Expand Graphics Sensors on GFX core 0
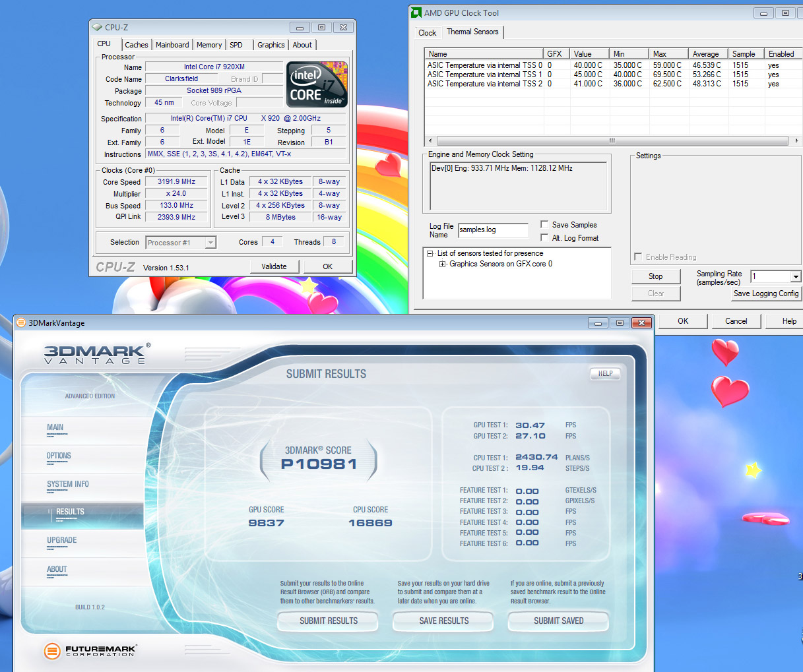This screenshot has height=672, width=803. pyautogui.click(x=443, y=264)
